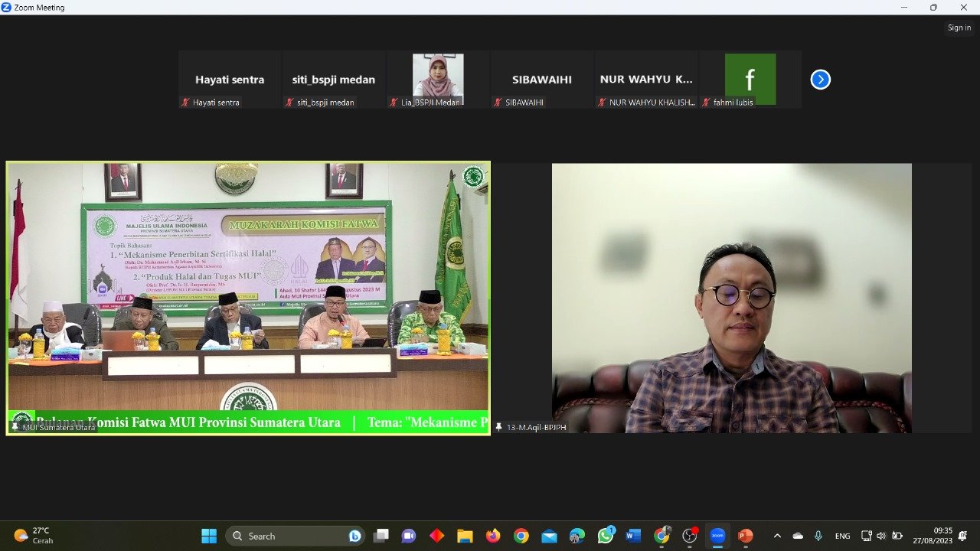Viewport: 980px width, 551px height.
Task: Expand the hidden system tray icons
Action: coord(777,536)
